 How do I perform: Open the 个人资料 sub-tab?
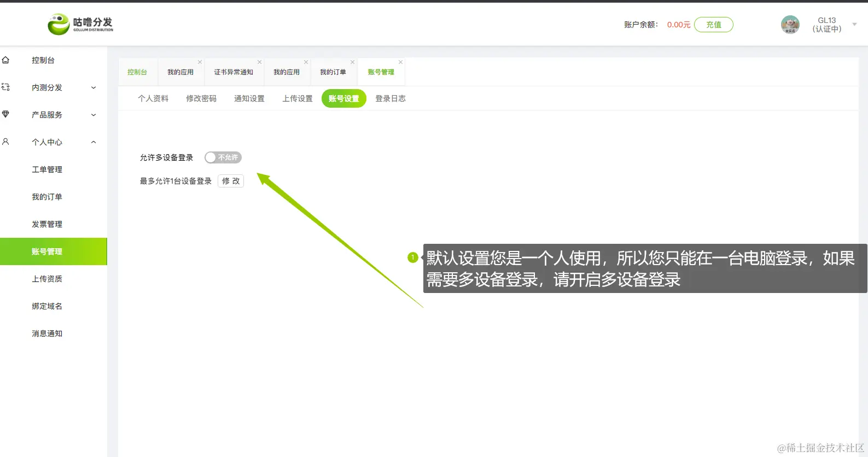(x=153, y=98)
